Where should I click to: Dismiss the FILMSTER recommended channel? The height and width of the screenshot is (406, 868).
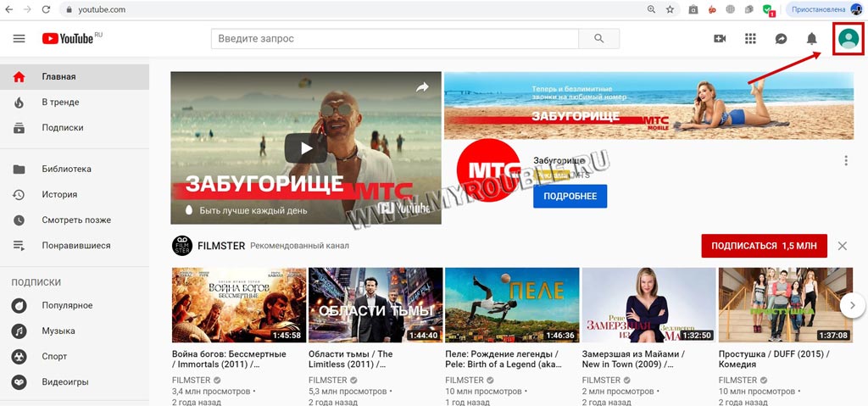click(843, 246)
